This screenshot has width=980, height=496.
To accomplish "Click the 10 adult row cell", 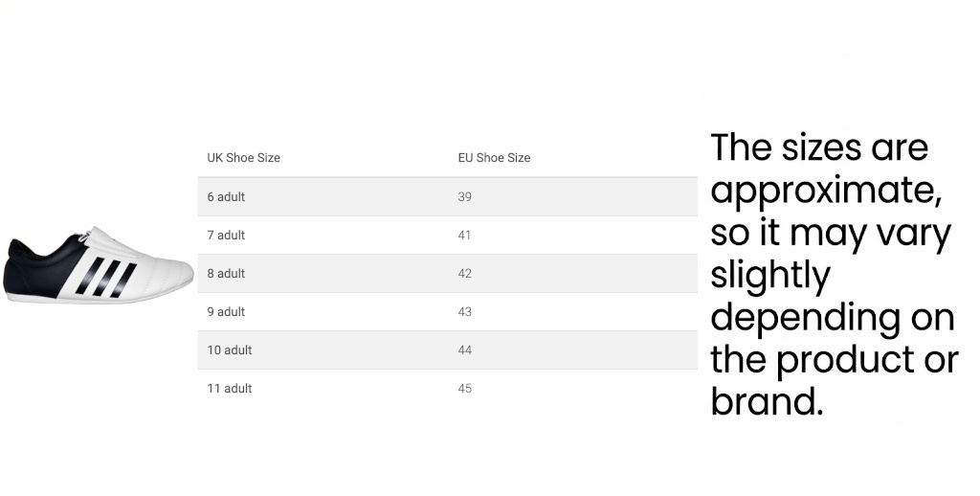I will pyautogui.click(x=230, y=350).
